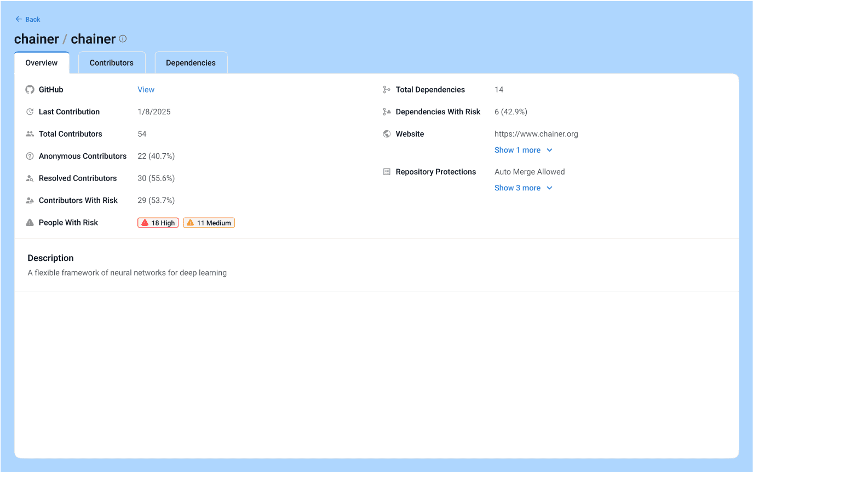Click the info icon beside chainer title
This screenshot has width=868, height=488.
click(x=123, y=39)
